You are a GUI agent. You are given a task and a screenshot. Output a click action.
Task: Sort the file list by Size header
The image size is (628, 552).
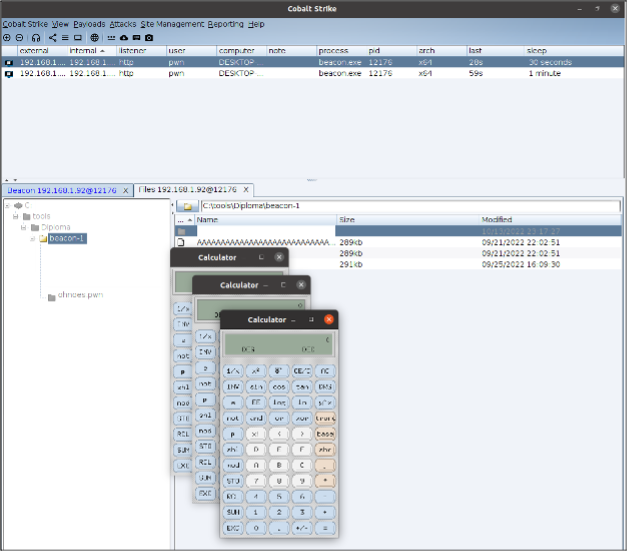[x=408, y=220]
